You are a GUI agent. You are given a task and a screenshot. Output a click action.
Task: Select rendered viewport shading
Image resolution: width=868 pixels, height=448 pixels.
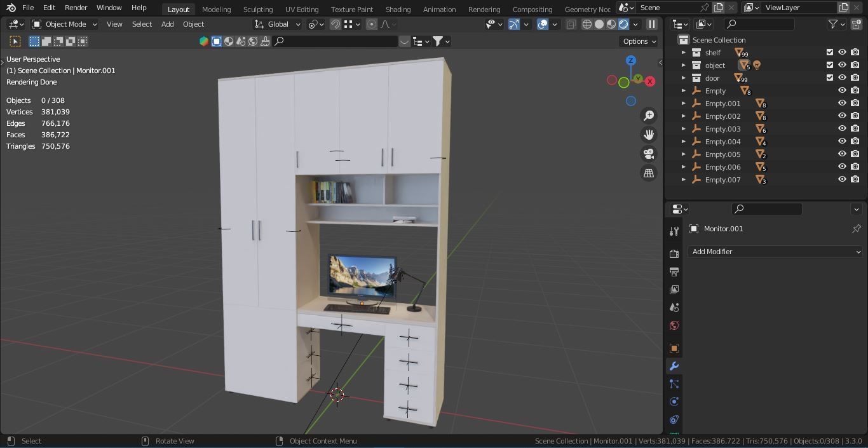pos(623,24)
